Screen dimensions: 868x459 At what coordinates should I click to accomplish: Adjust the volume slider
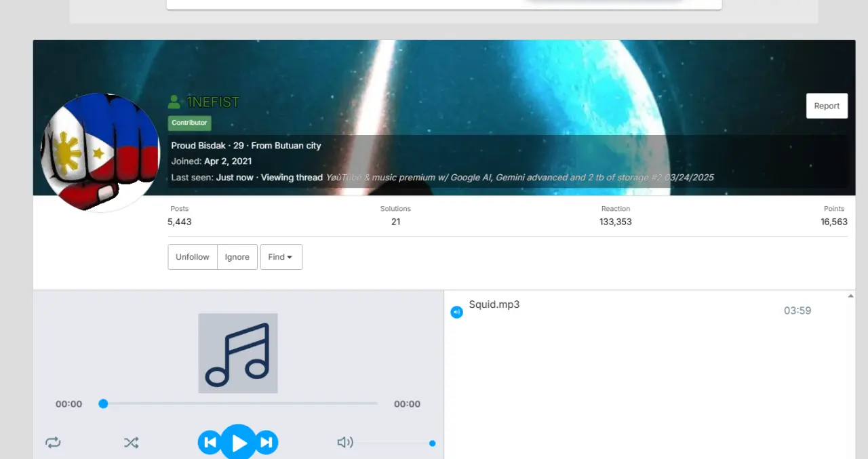click(396, 443)
